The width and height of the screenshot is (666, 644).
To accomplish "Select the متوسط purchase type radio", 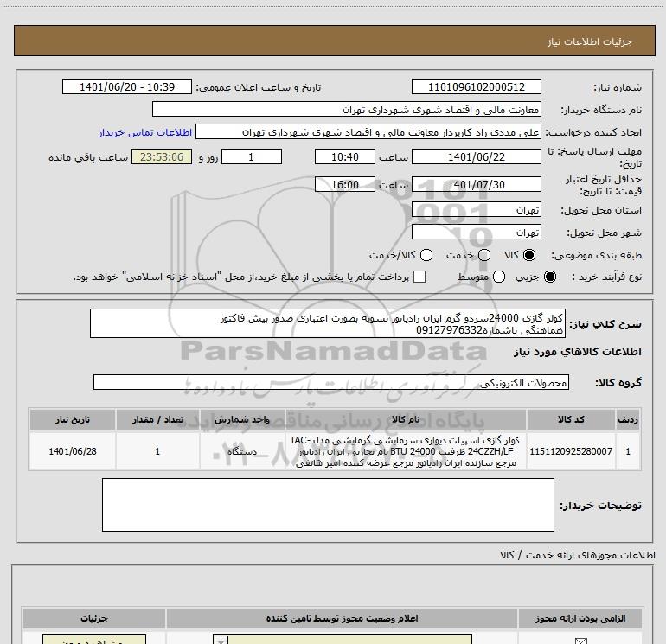I will 499,277.
